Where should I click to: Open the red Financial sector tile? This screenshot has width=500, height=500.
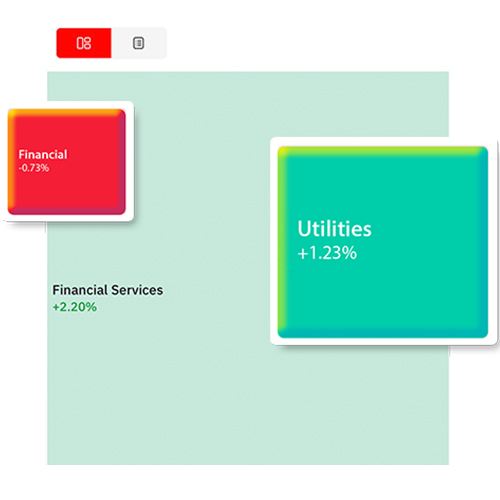tap(67, 162)
